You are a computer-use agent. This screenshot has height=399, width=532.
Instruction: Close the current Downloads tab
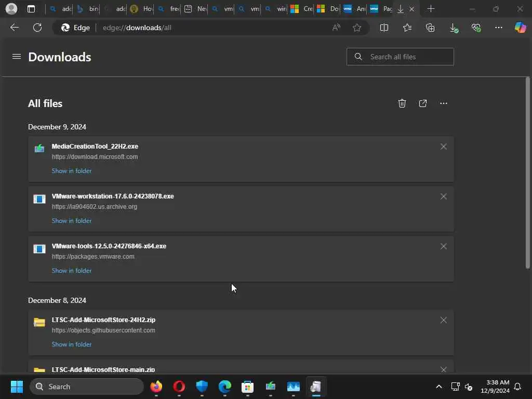tap(411, 9)
